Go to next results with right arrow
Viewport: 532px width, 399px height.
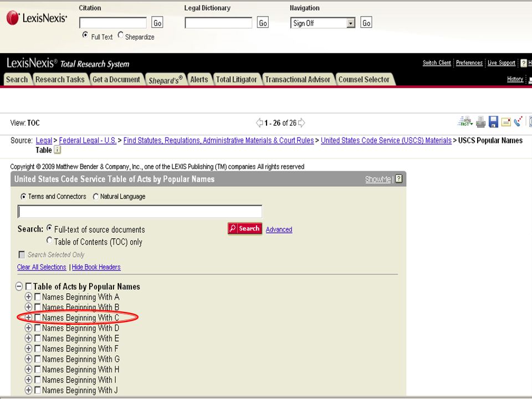coord(301,122)
